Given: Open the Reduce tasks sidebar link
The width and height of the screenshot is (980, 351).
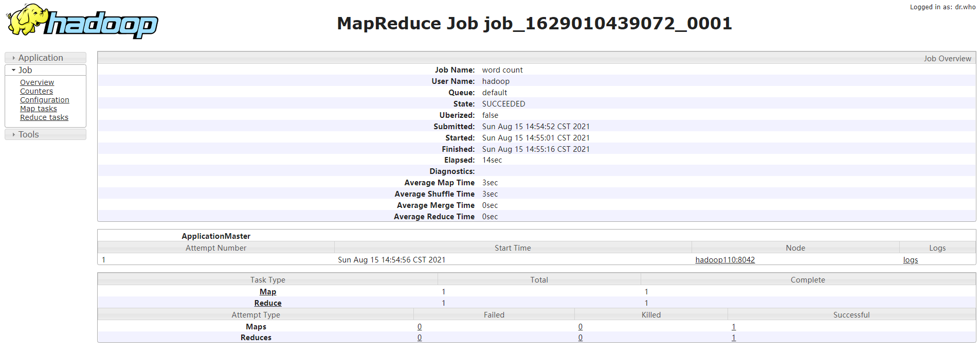Looking at the screenshot, I should 44,117.
